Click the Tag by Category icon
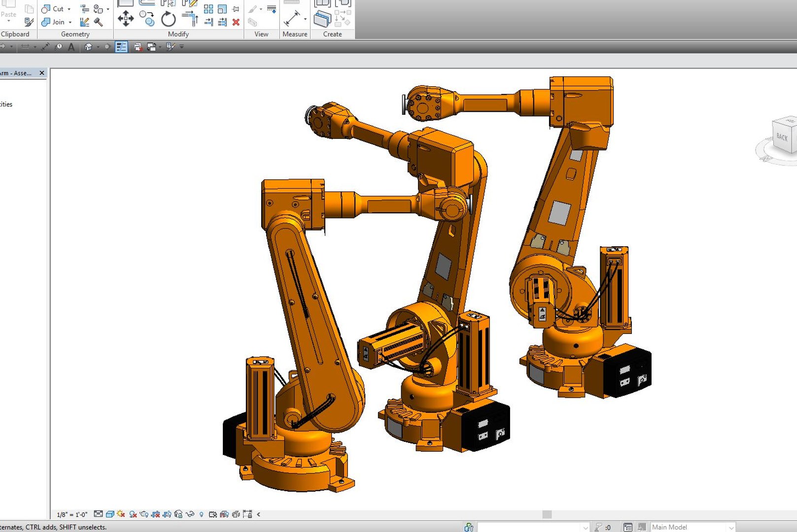 (x=58, y=47)
